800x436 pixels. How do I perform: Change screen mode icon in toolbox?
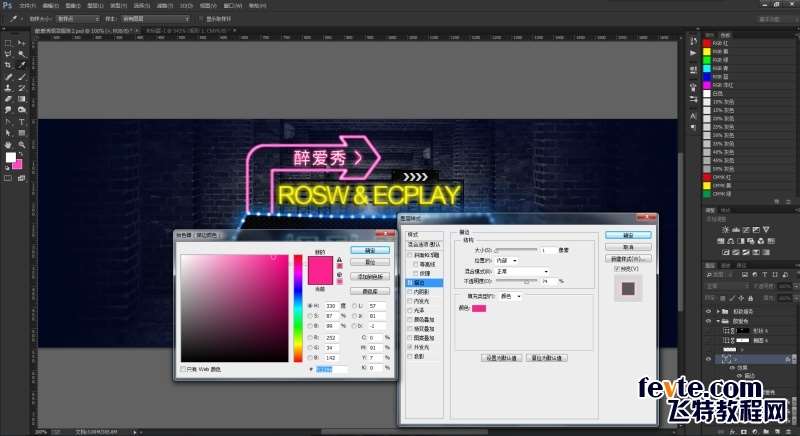pyautogui.click(x=21, y=178)
